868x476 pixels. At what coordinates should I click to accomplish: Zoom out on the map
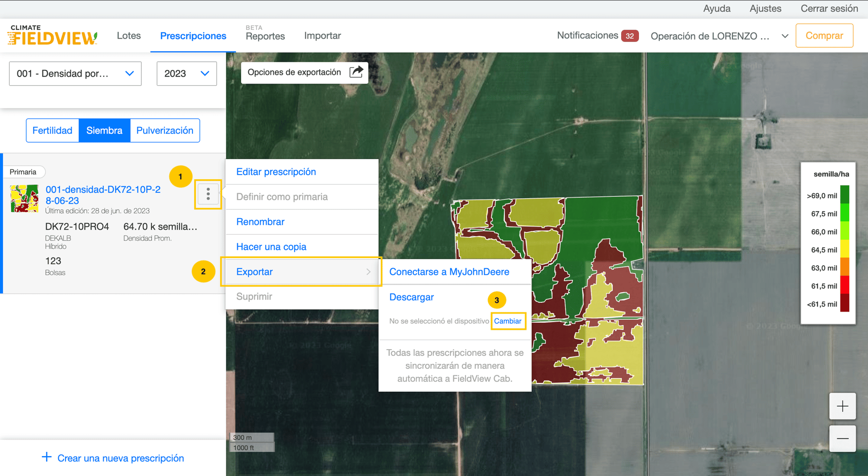point(842,438)
